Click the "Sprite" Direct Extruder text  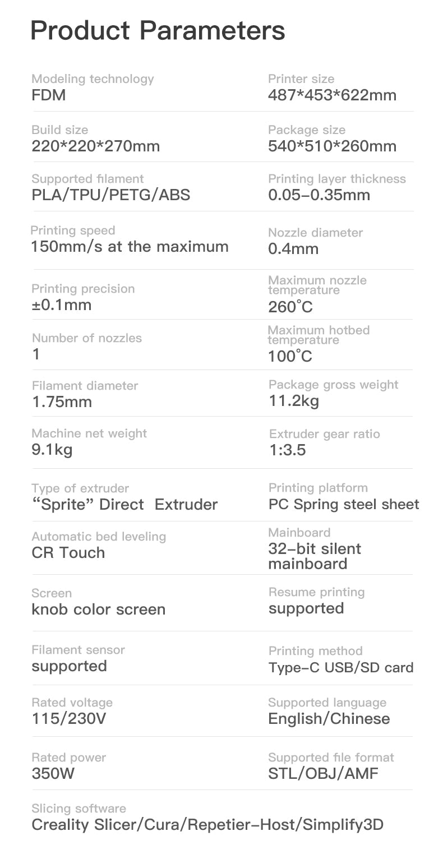pyautogui.click(x=124, y=505)
